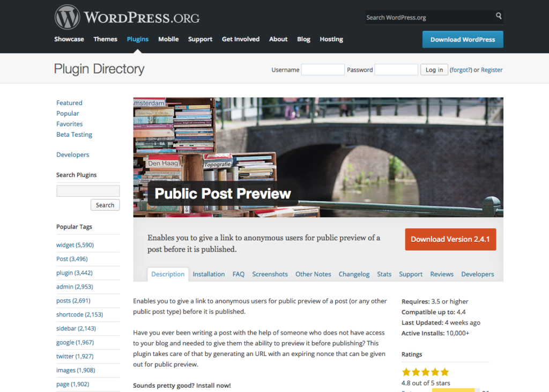Open the Blog menu item
Screen dimensions: 549x392
(x=303, y=39)
